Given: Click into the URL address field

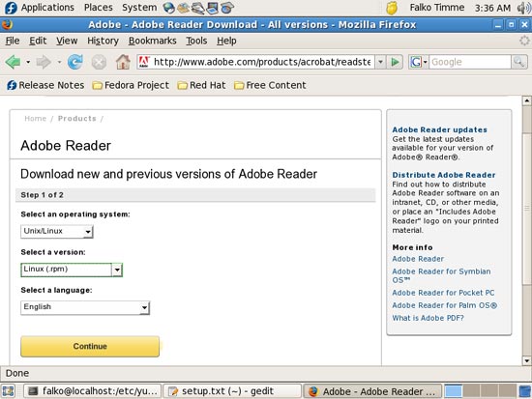Looking at the screenshot, I should click(x=262, y=62).
